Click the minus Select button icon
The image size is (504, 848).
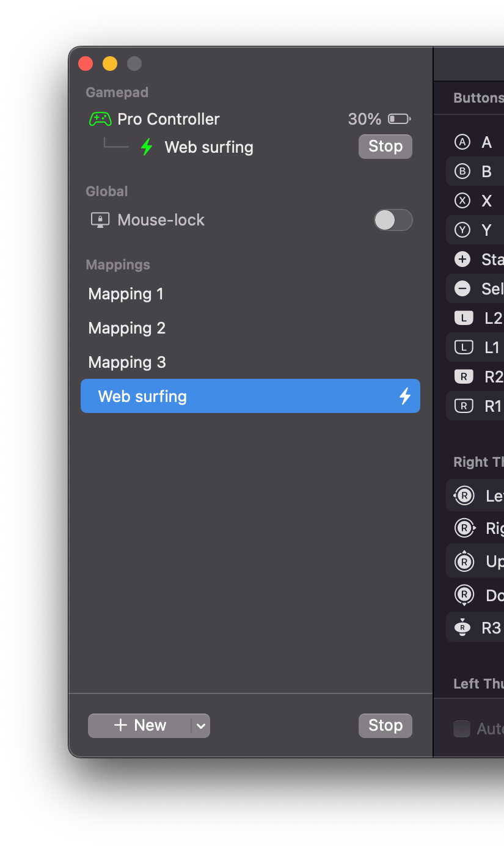(462, 288)
